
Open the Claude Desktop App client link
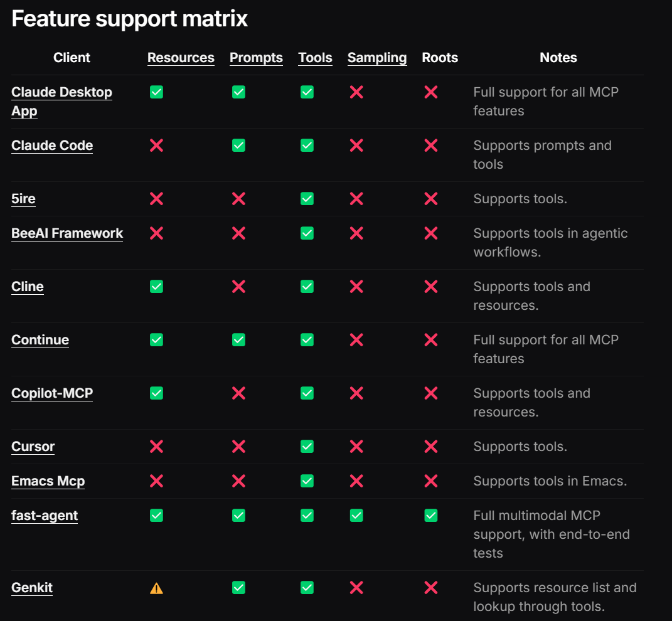click(x=61, y=101)
